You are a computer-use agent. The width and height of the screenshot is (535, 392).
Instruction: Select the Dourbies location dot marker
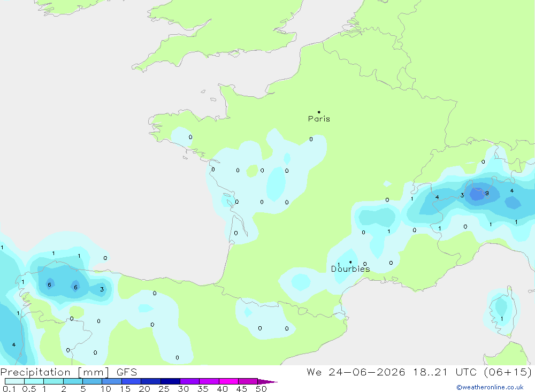pos(350,262)
